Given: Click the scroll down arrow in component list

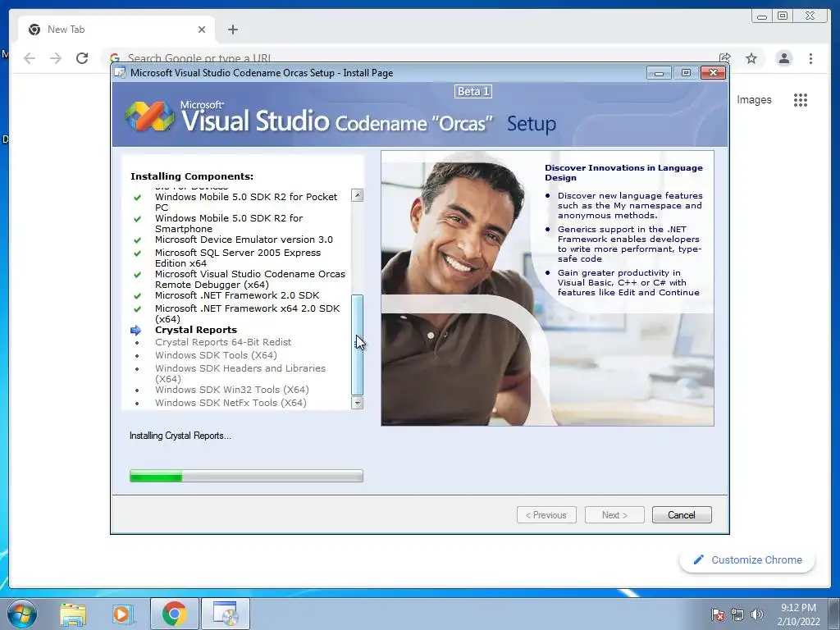Looking at the screenshot, I should coord(358,403).
